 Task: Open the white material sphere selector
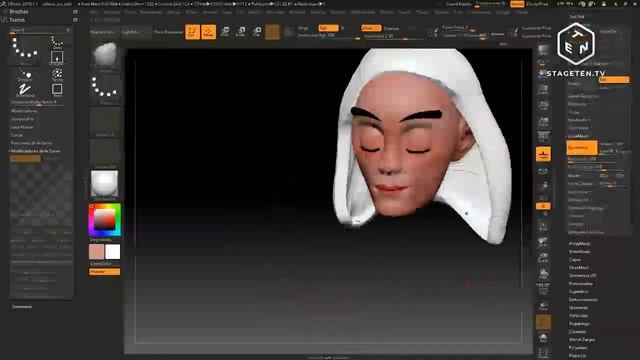click(x=104, y=185)
